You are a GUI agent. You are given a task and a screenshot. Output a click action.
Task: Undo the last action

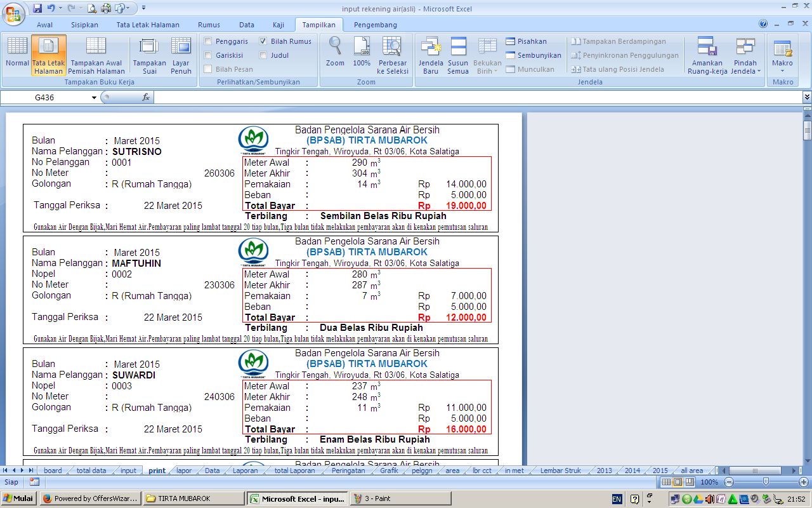51,8
